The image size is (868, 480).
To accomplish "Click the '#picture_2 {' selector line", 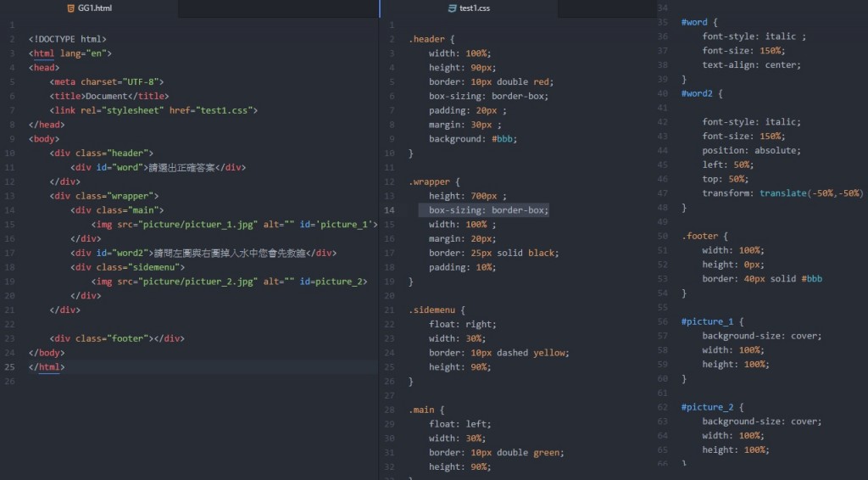I will (712, 407).
